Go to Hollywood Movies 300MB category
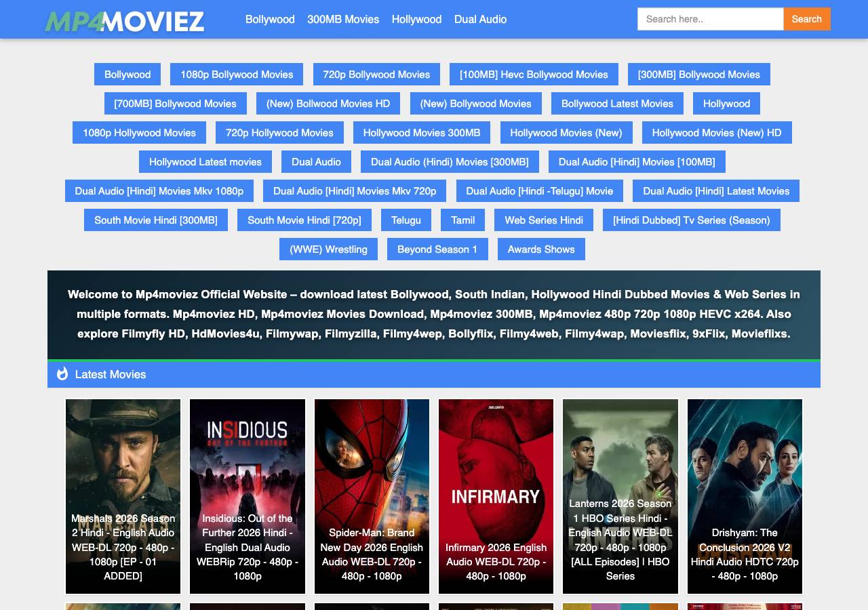The width and height of the screenshot is (868, 610). (422, 133)
